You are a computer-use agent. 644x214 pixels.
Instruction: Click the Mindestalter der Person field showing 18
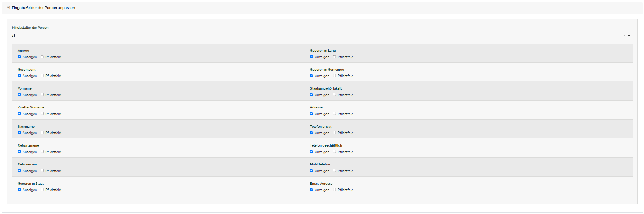pyautogui.click(x=315, y=36)
